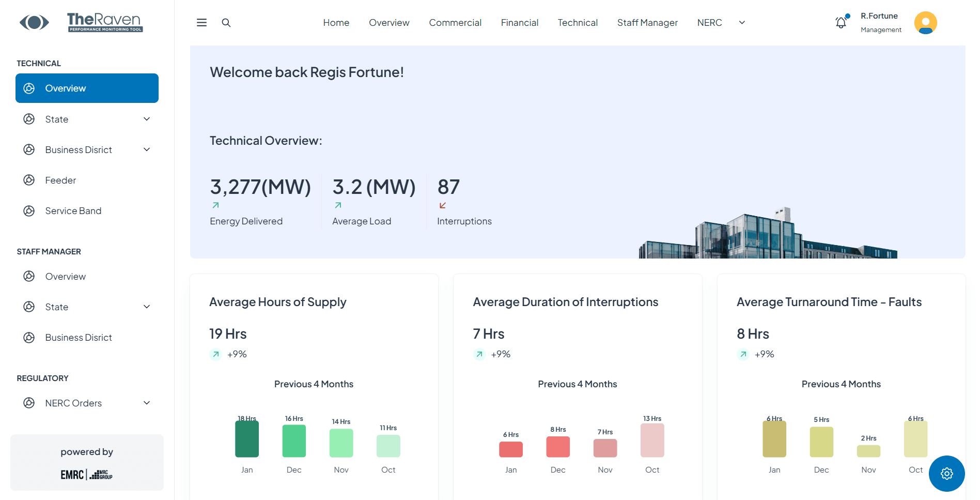
Task: Navigate to the Financial tab
Action: click(519, 22)
